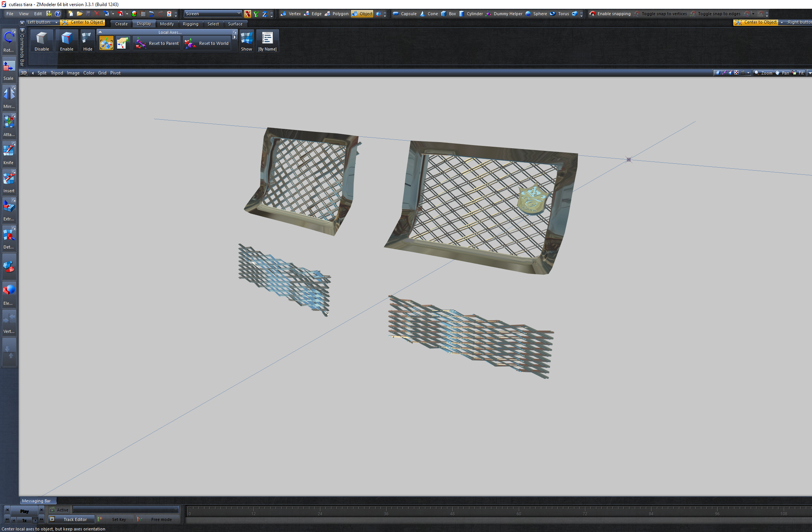Create a Capsule primitive

(x=405, y=14)
